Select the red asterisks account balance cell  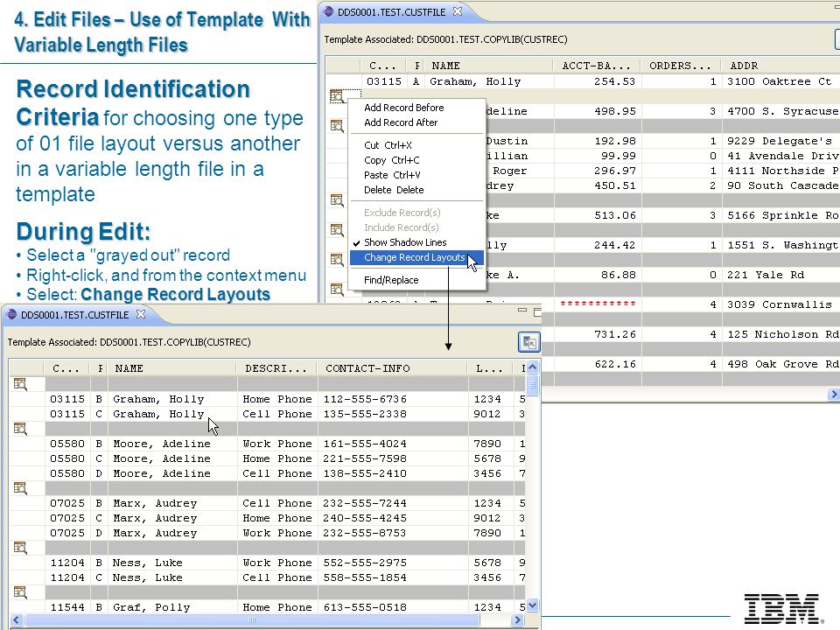pos(598,304)
